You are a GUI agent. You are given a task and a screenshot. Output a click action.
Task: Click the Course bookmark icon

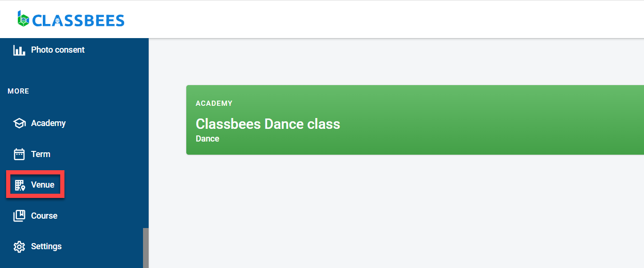pos(19,216)
